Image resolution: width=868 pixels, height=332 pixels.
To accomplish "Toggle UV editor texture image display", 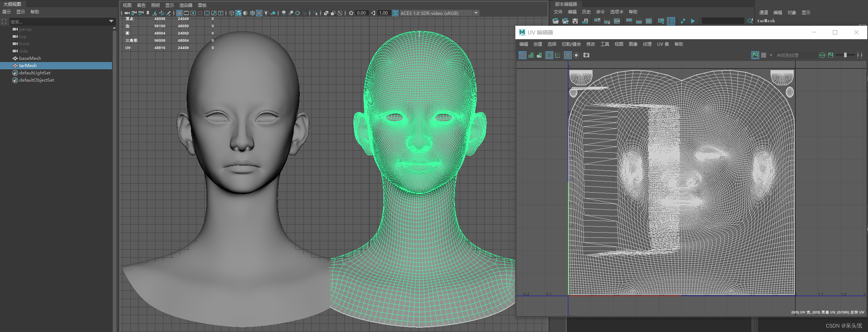I will (755, 55).
